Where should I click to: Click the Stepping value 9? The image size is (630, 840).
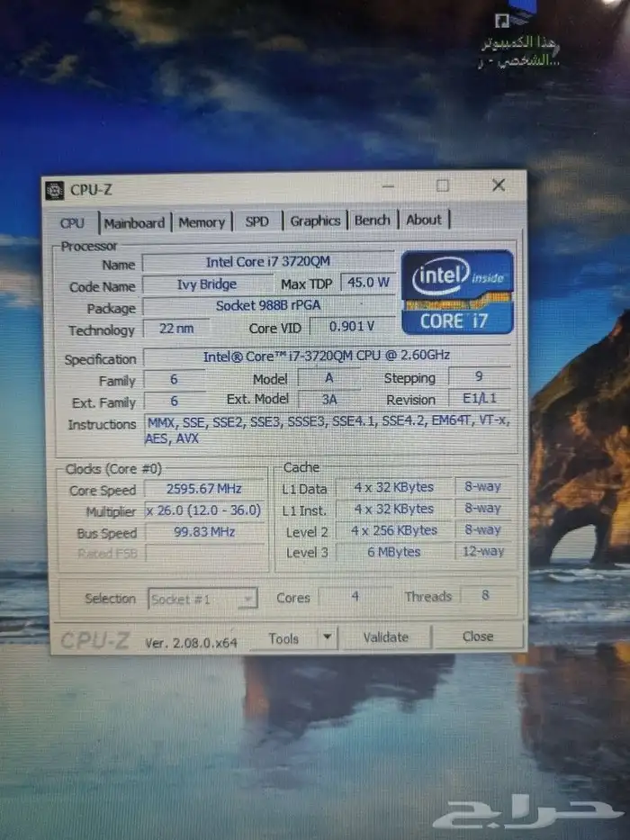point(479,376)
